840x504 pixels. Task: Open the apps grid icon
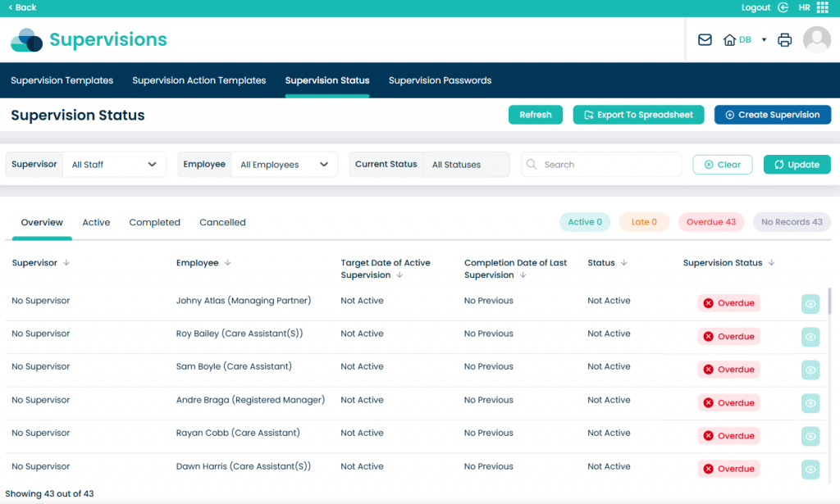click(822, 7)
